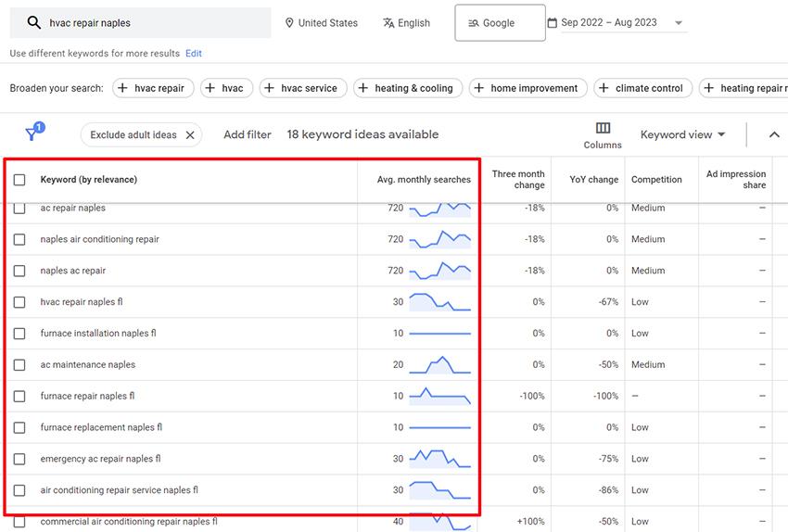The image size is (788, 532).
Task: Add 'hvac service' to broaden search
Action: (303, 88)
